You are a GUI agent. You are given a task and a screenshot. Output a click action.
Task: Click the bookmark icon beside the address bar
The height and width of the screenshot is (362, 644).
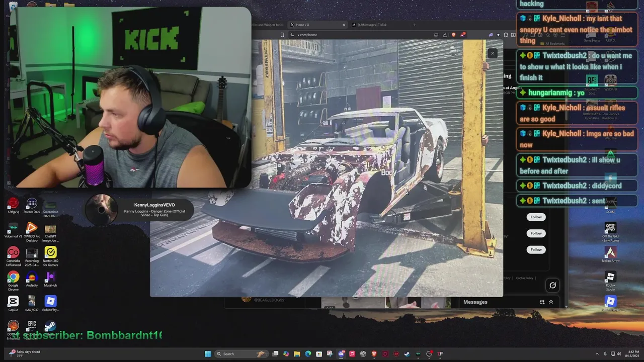pyautogui.click(x=282, y=35)
